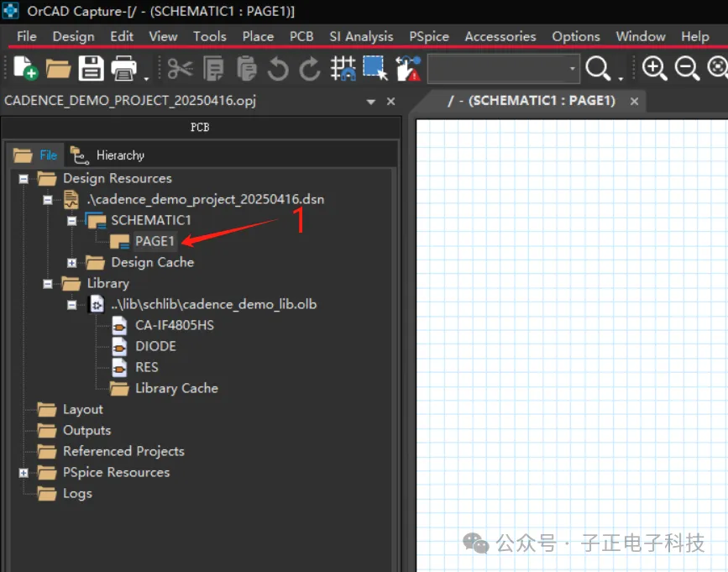
Task: Switch to the File tab in project panel
Action: pyautogui.click(x=35, y=155)
